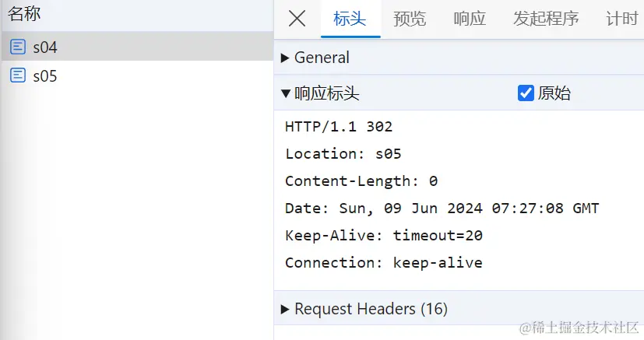Expand Request Headers (16) section
The width and height of the screenshot is (644, 340).
[x=364, y=309]
